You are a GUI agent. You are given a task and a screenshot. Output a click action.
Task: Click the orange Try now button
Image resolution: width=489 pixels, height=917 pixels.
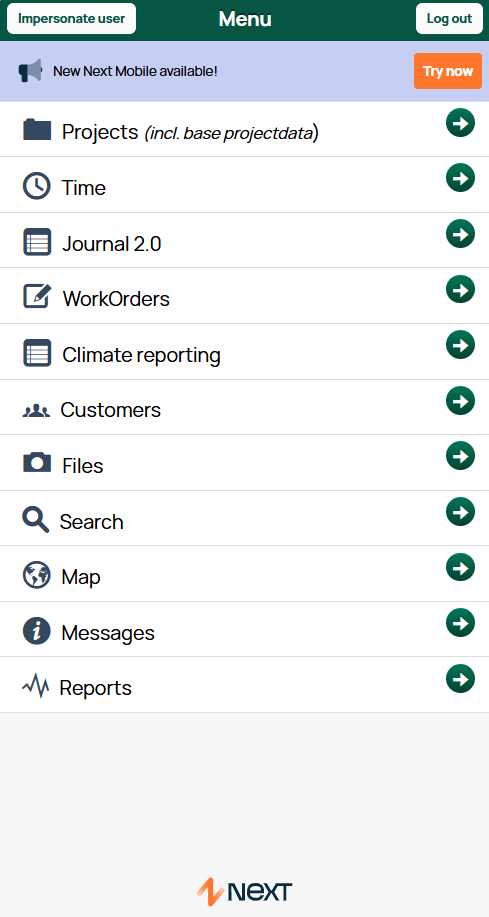[x=448, y=71]
